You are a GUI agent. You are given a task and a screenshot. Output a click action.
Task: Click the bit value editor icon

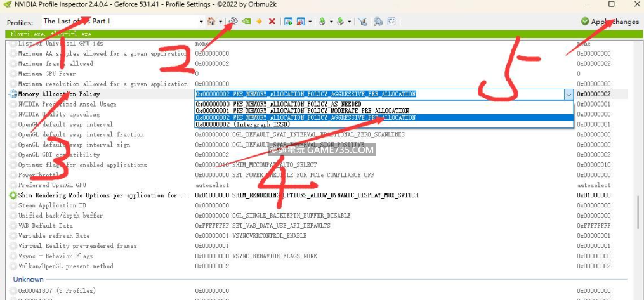pos(391,22)
